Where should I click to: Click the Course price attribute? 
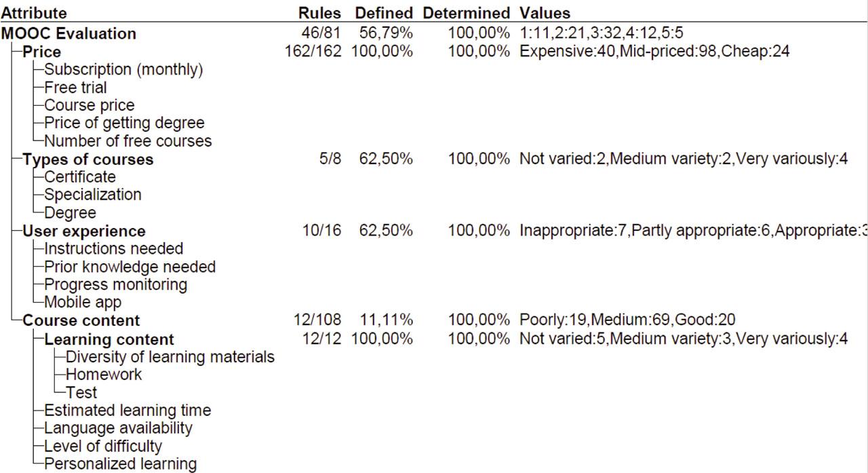pyautogui.click(x=90, y=105)
